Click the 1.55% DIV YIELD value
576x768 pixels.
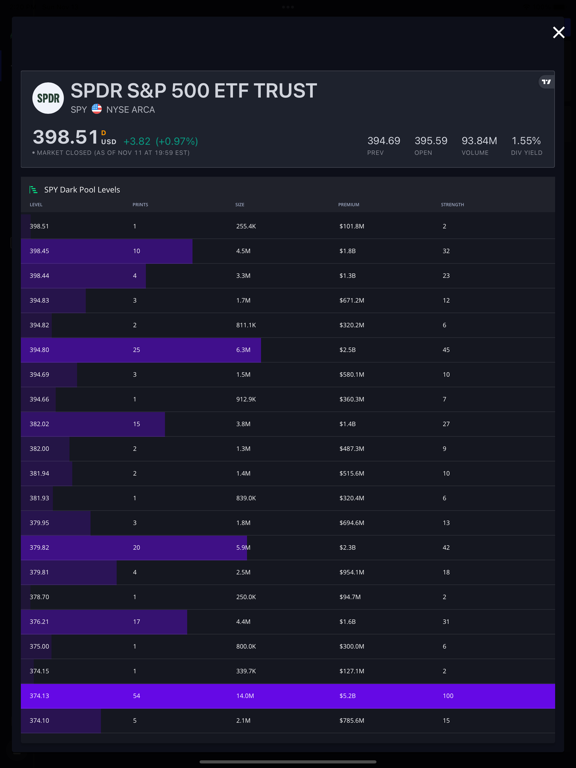526,141
